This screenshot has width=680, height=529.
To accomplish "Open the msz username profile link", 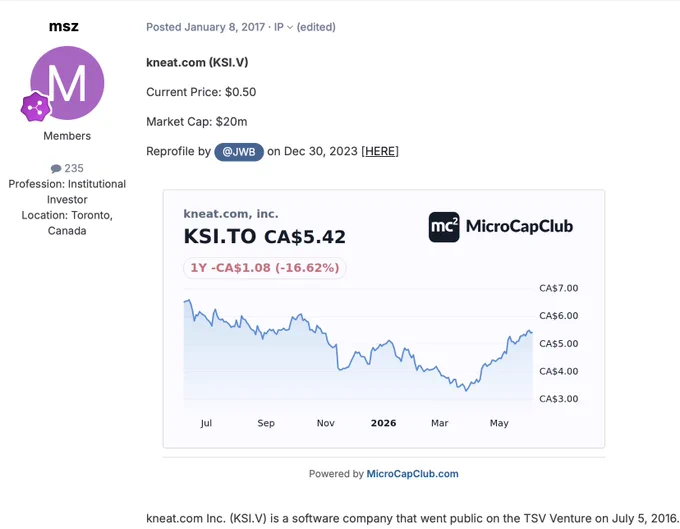I will pyautogui.click(x=64, y=26).
